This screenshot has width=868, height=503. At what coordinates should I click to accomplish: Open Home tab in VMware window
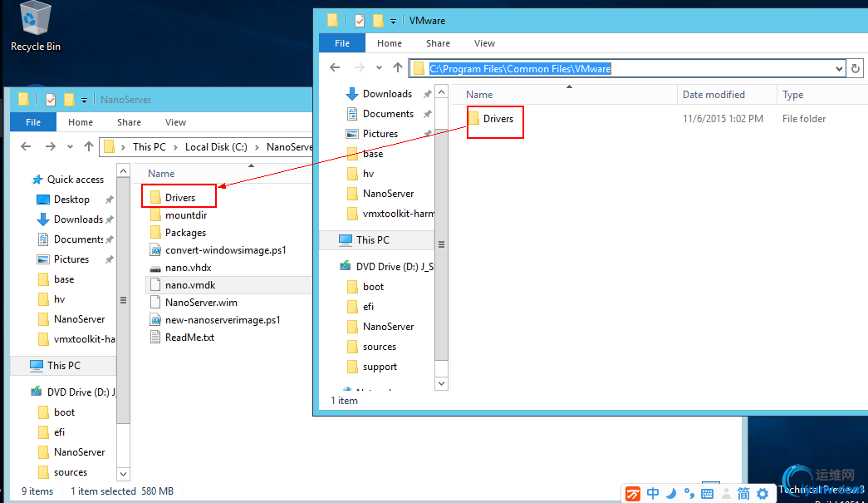click(390, 43)
